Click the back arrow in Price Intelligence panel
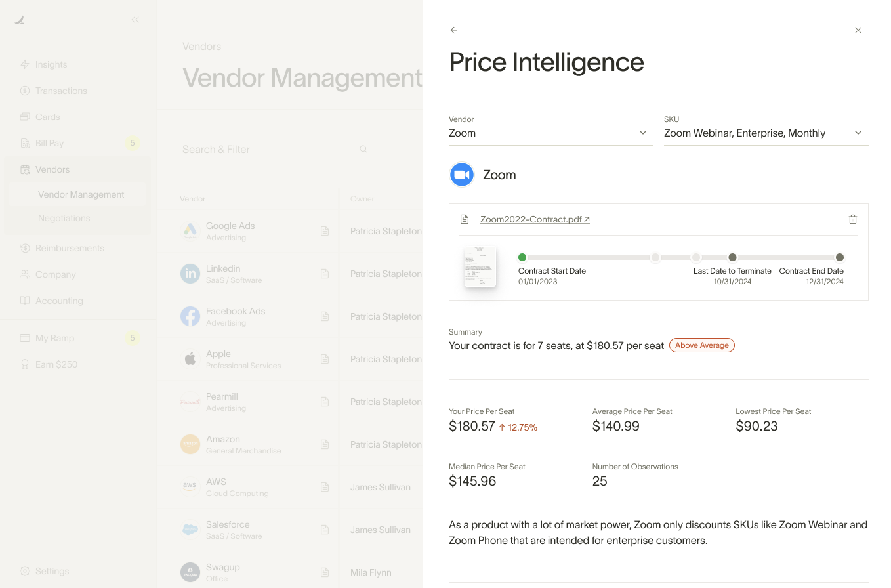 (454, 30)
